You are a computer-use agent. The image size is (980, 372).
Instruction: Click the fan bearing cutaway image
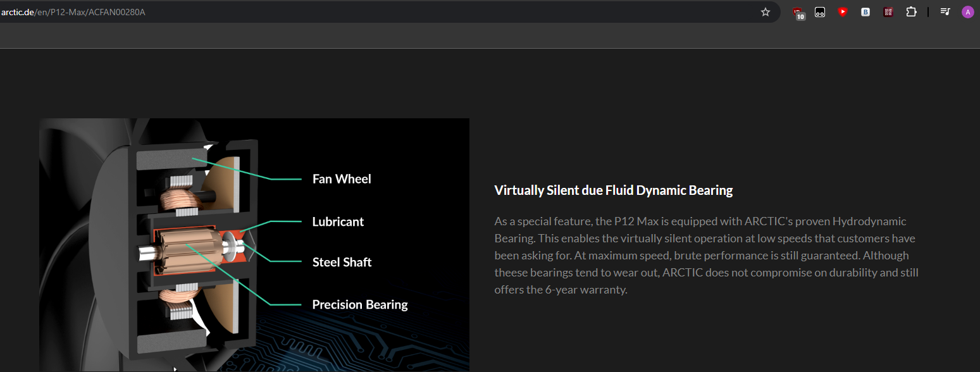point(254,245)
